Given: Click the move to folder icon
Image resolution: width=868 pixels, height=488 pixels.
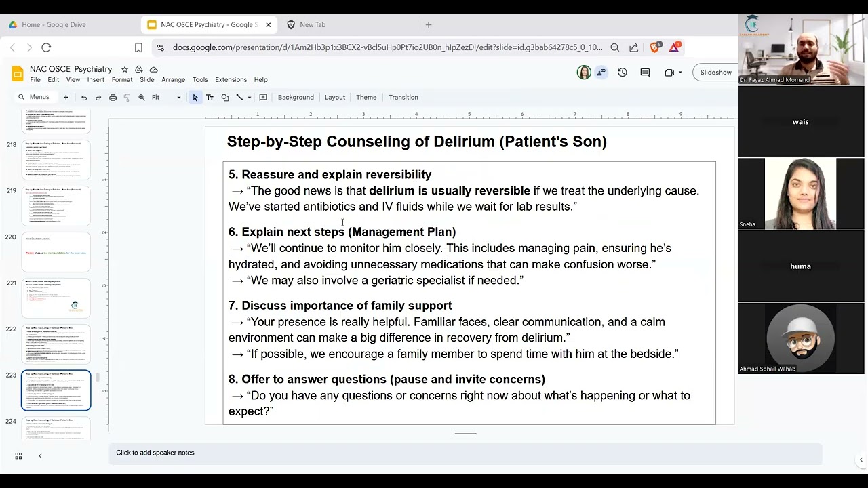Looking at the screenshot, I should click(x=139, y=69).
